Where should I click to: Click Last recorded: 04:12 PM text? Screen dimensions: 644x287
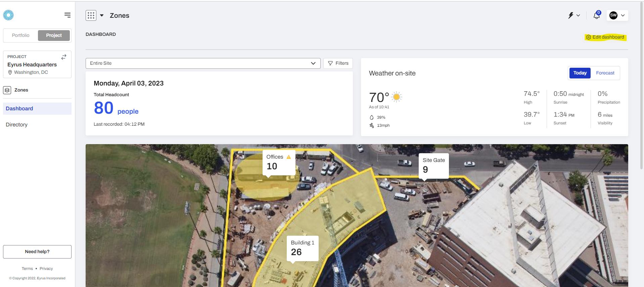click(119, 124)
